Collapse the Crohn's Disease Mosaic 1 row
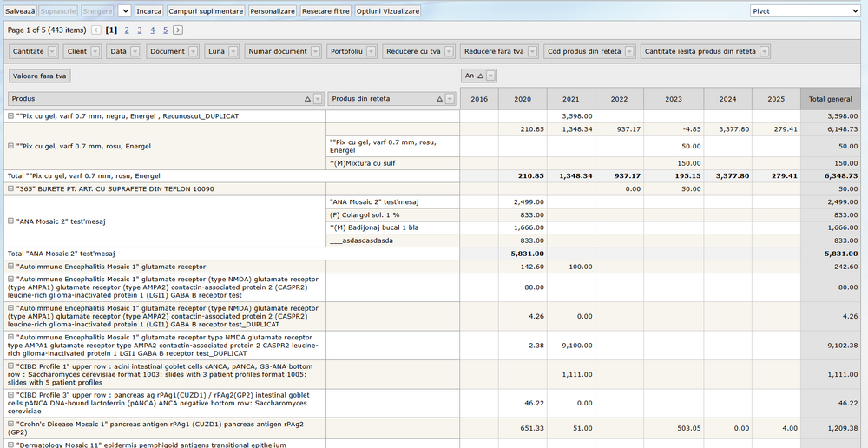Screen dimensions: 868x448 (10, 424)
